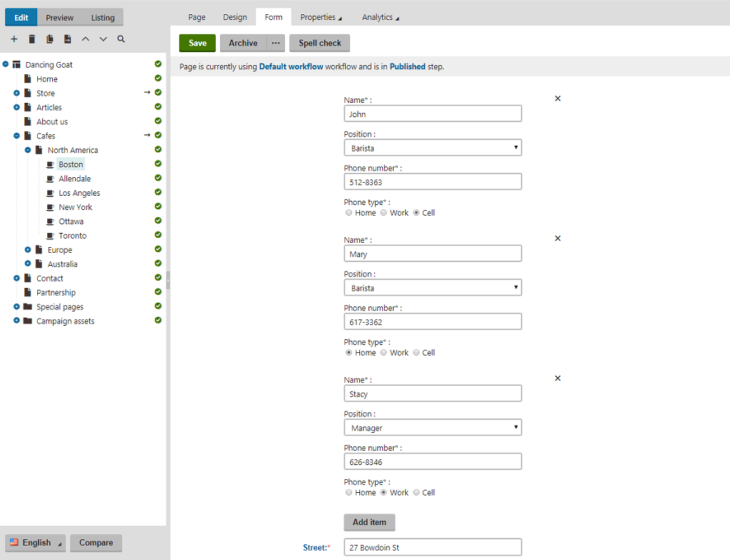Click the Move page icon
This screenshot has width=730, height=560.
point(68,39)
